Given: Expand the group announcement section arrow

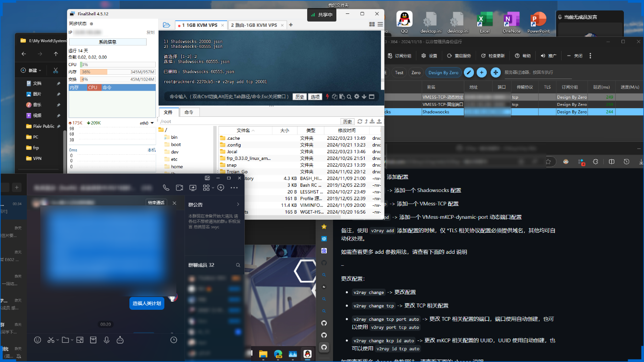Looking at the screenshot, I should pyautogui.click(x=238, y=204).
